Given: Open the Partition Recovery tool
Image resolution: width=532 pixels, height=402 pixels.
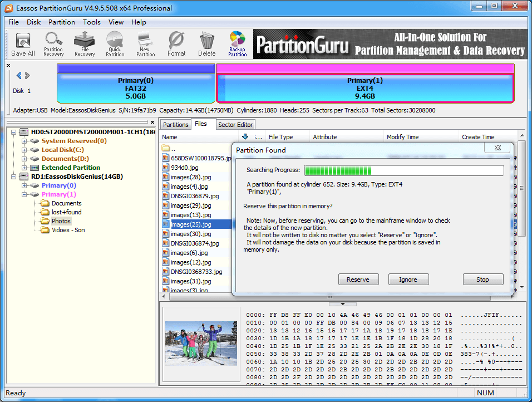Looking at the screenshot, I should click(x=53, y=44).
